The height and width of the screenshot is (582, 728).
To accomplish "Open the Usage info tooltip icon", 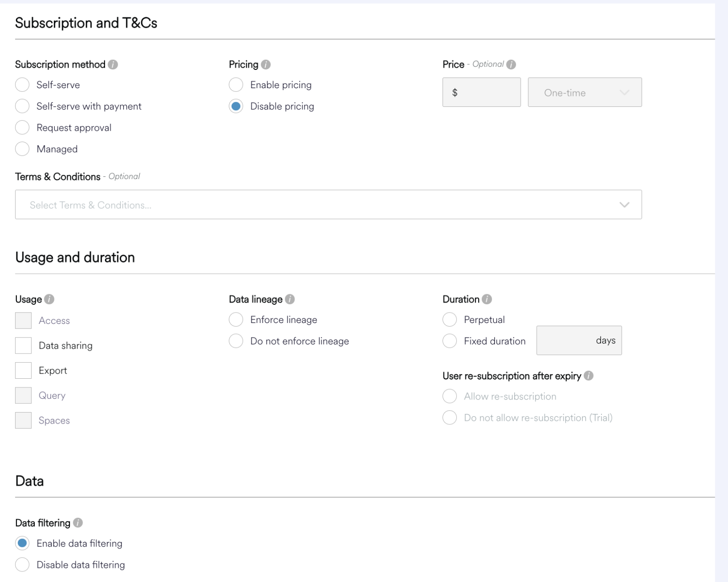I will click(49, 299).
